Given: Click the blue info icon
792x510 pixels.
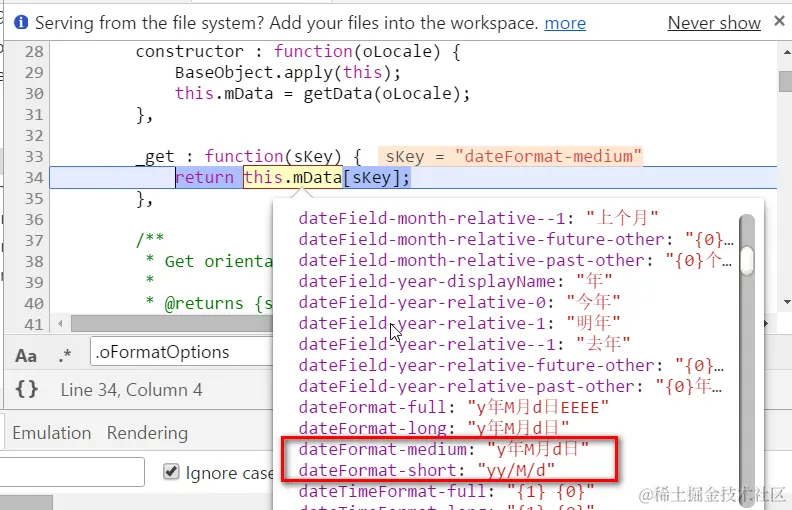Looking at the screenshot, I should [21, 22].
